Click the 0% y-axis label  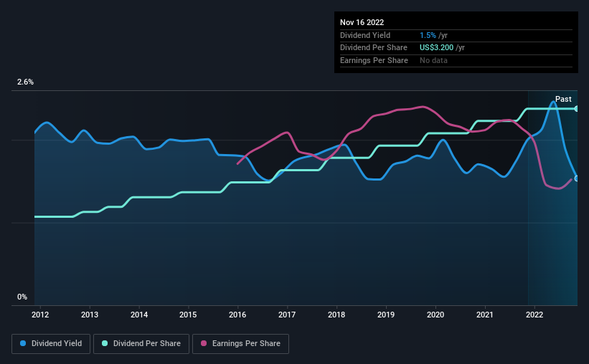point(22,297)
